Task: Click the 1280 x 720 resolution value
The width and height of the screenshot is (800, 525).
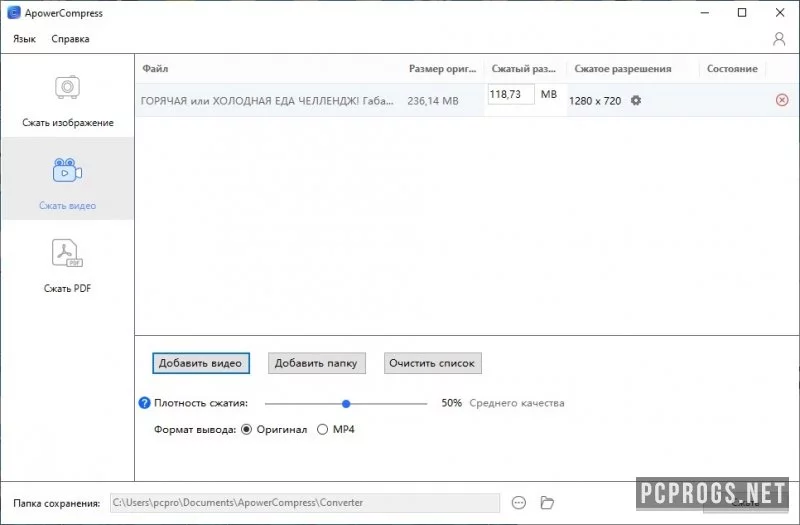Action: (595, 101)
